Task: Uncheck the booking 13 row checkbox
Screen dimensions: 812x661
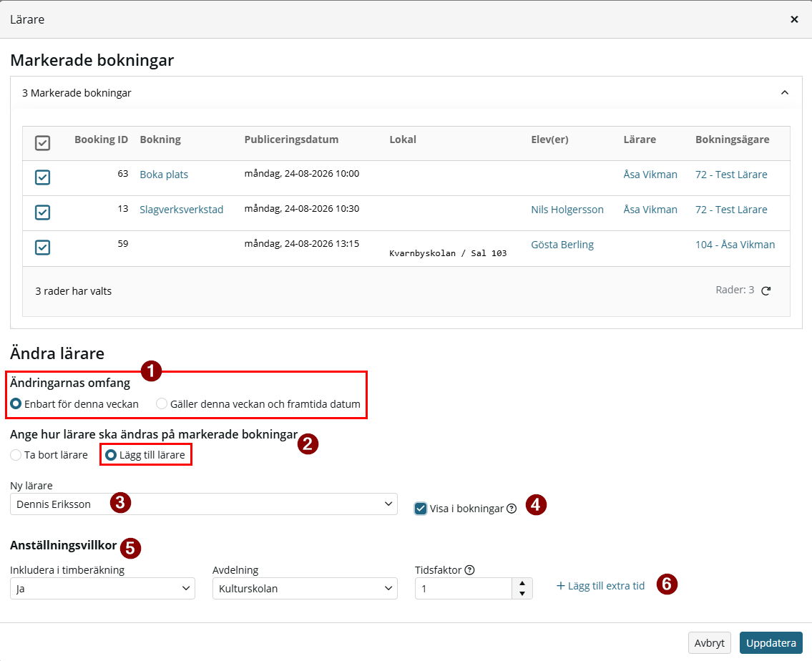Action: click(42, 212)
